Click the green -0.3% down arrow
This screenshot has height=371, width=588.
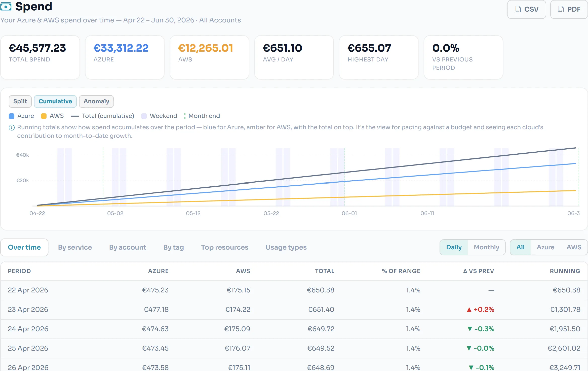pos(469,329)
